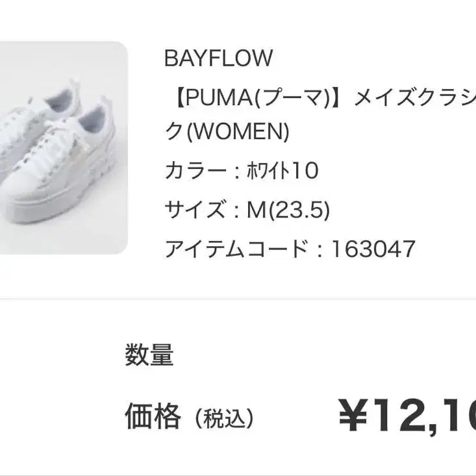
Task: Select the アイテムコード label
Action: (x=236, y=248)
